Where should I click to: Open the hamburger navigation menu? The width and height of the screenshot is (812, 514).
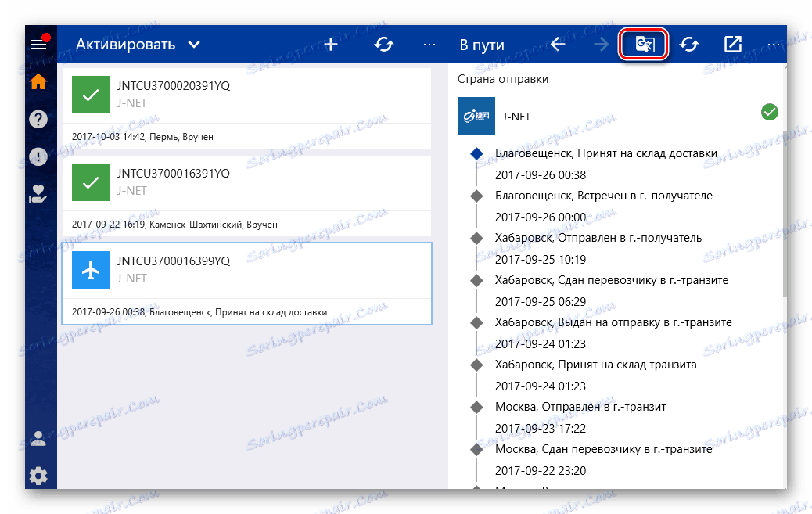tap(38, 43)
